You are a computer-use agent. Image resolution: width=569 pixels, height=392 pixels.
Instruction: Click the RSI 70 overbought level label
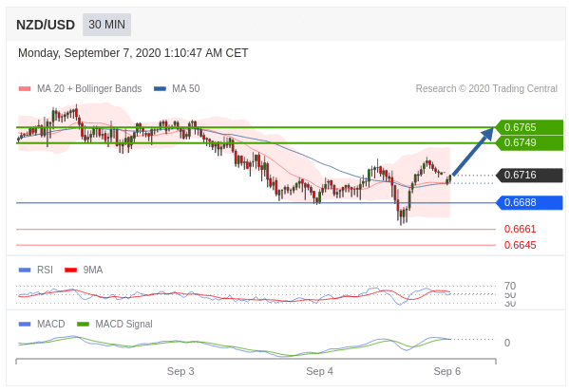[510, 286]
